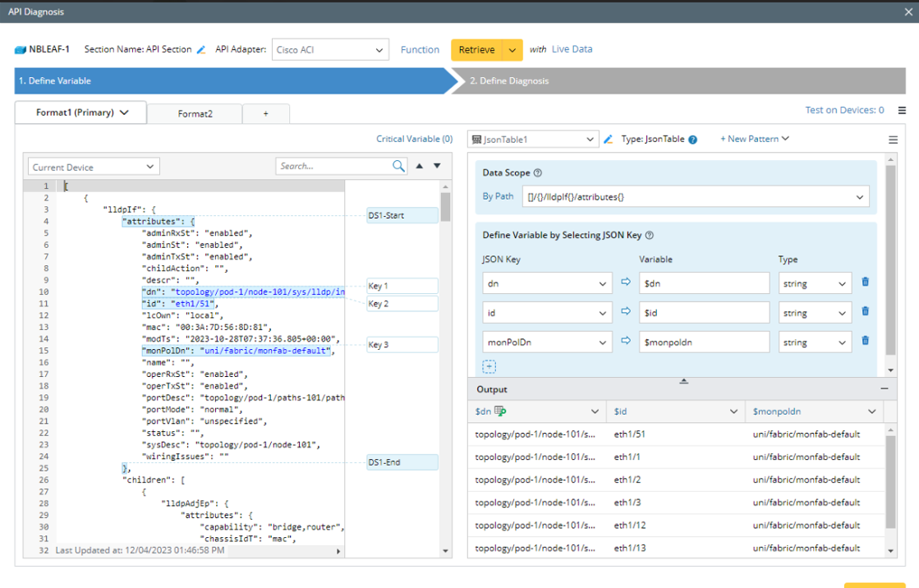Switch to the Format2 tab
Viewport: 919px width, 588px height.
[x=195, y=113]
